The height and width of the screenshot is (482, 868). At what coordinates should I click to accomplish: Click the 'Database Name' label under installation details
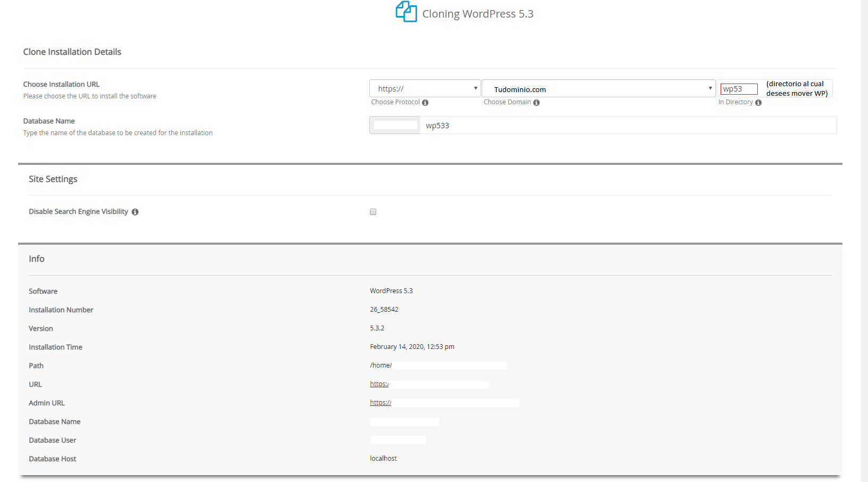tap(49, 121)
